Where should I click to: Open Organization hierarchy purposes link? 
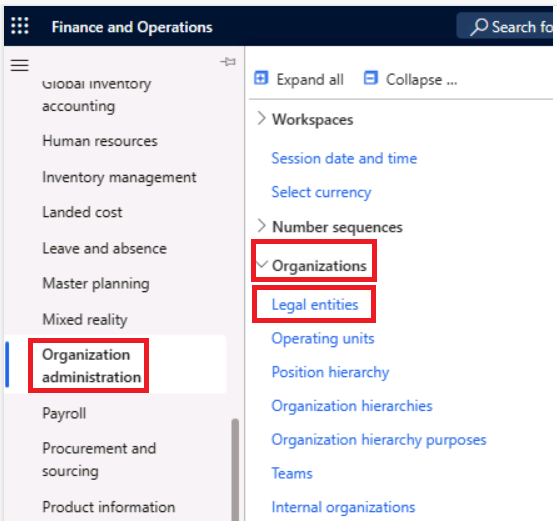pyautogui.click(x=379, y=440)
